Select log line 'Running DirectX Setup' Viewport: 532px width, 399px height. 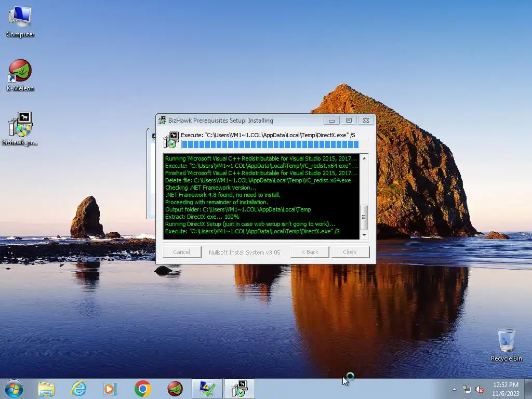(250, 224)
